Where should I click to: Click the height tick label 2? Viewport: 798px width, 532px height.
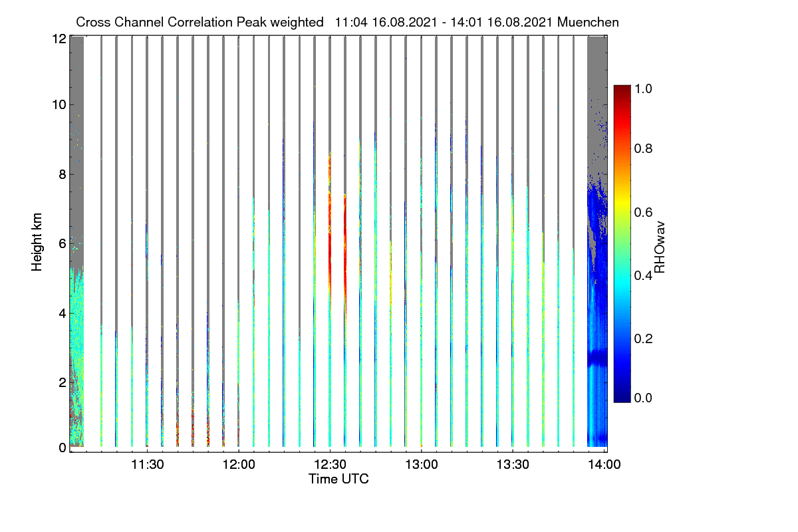[62, 382]
